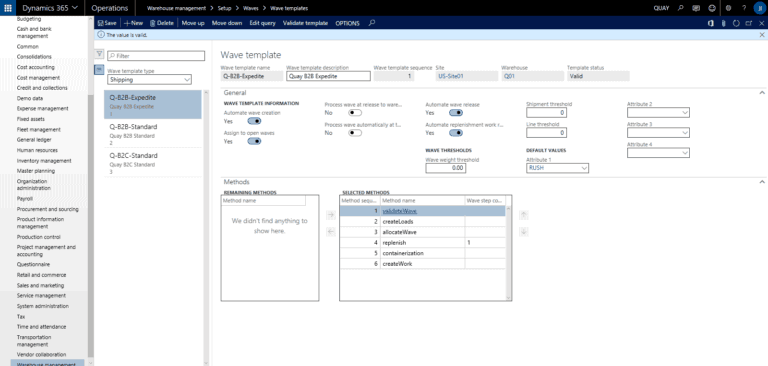Save the wave template
Viewport: 768px width, 366px height.
point(107,23)
